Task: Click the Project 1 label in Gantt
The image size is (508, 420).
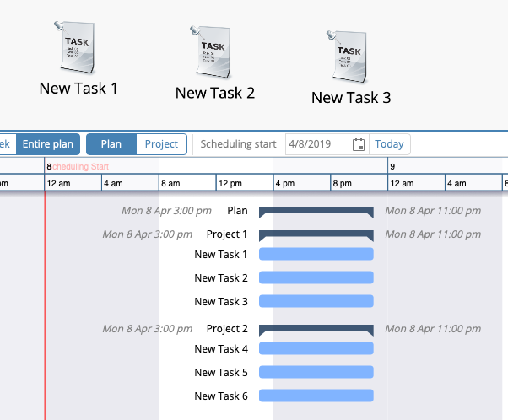Action: pyautogui.click(x=227, y=234)
